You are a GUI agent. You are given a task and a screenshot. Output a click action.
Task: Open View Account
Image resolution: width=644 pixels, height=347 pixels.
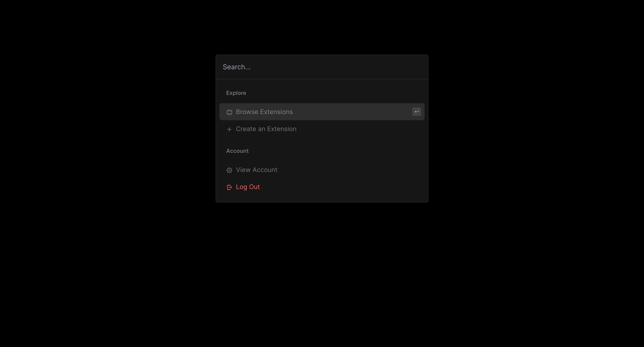click(x=322, y=170)
